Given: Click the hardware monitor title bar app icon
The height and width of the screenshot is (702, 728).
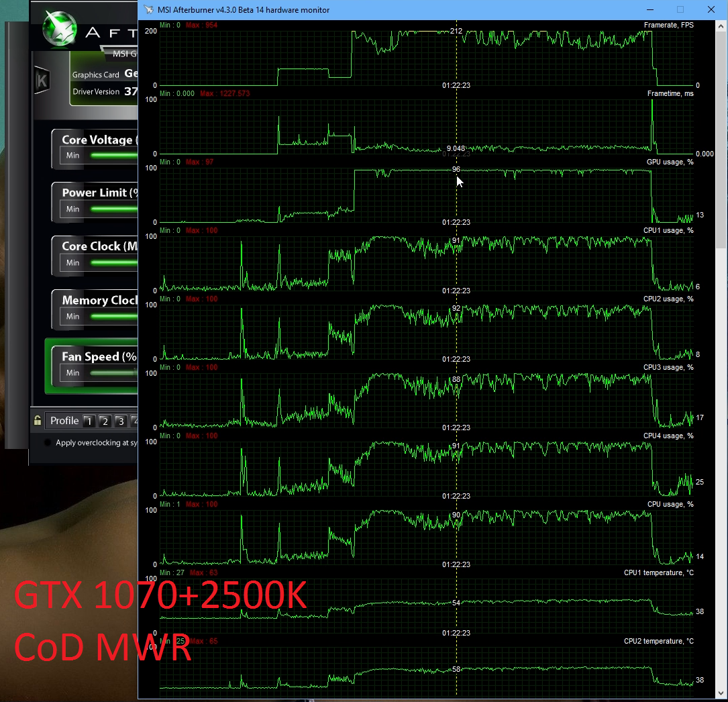Looking at the screenshot, I should [148, 10].
